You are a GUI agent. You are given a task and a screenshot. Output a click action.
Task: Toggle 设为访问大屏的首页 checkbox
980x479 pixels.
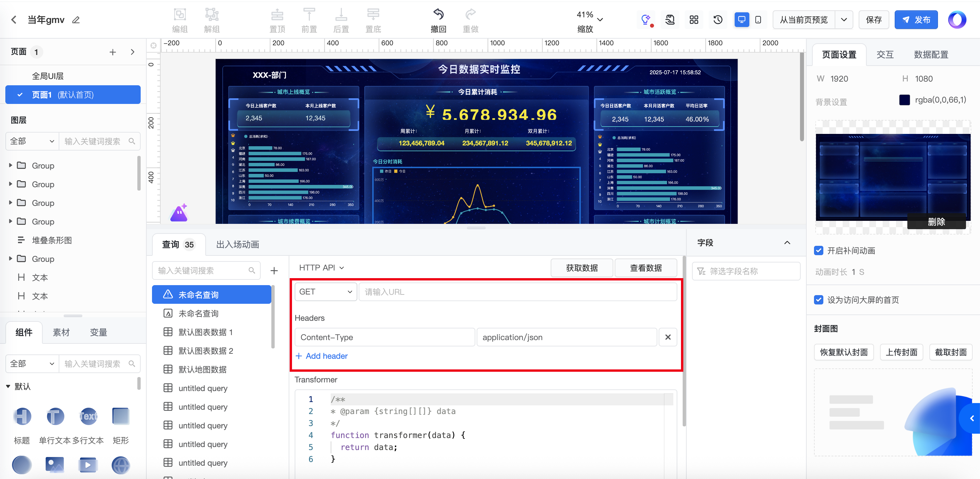click(x=819, y=300)
